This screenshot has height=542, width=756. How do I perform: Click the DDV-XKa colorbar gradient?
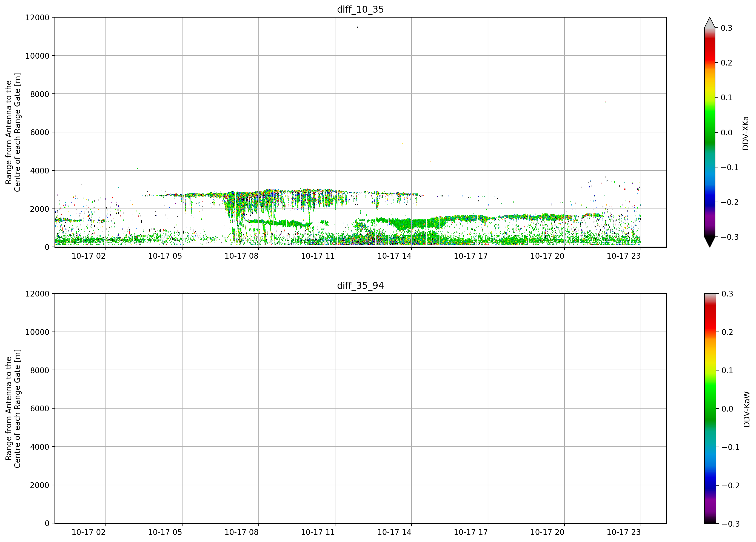[x=710, y=132]
